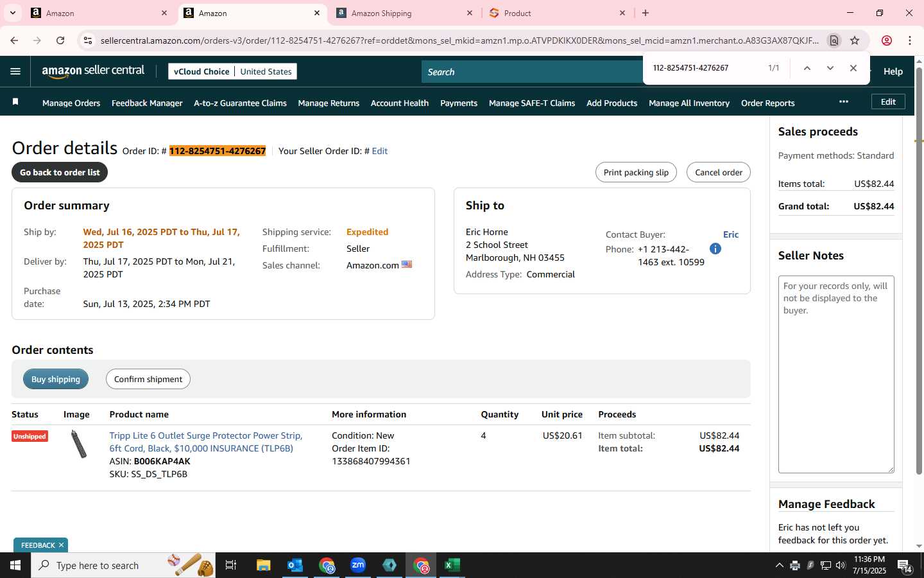Switch to the first Amazon tab
This screenshot has height=578, width=924.
point(99,13)
